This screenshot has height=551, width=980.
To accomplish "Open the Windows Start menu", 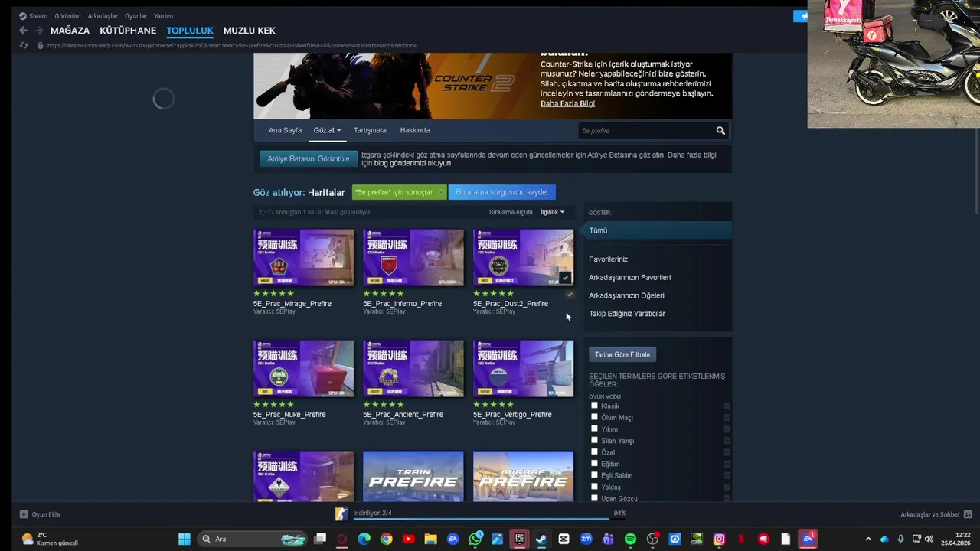I will [x=185, y=539].
